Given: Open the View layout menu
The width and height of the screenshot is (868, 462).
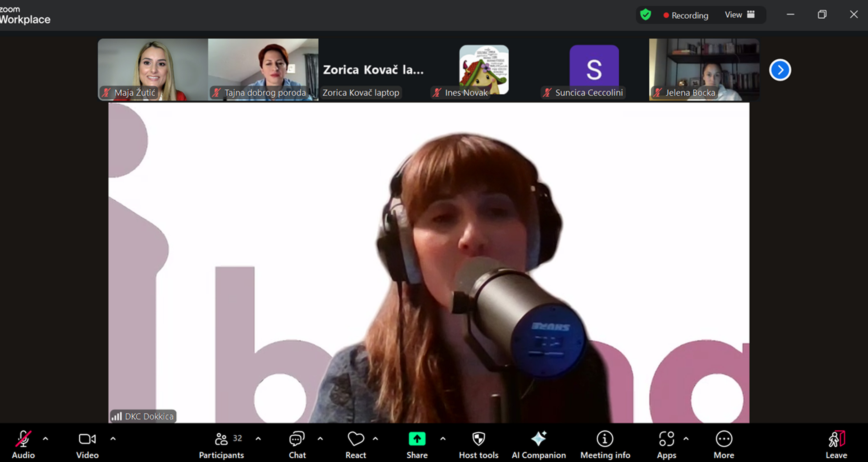Looking at the screenshot, I should 739,15.
